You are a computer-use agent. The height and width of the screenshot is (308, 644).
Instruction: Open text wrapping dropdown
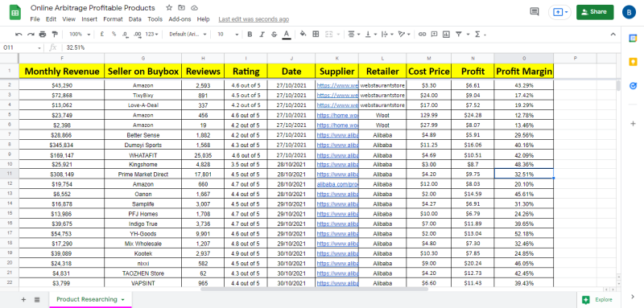387,35
